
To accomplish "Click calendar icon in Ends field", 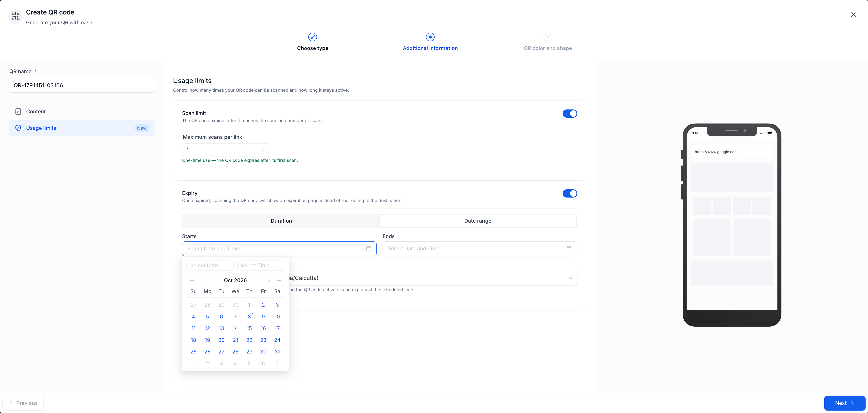I will [569, 248].
